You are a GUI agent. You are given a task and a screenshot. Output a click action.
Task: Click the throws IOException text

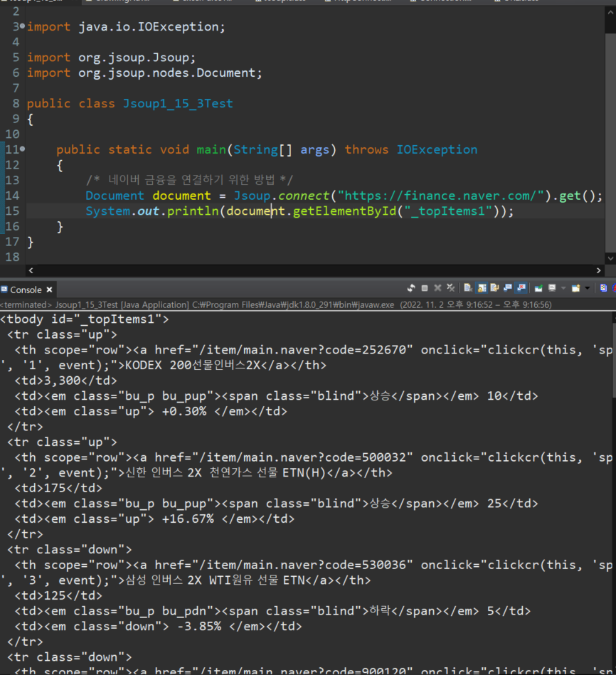click(410, 149)
